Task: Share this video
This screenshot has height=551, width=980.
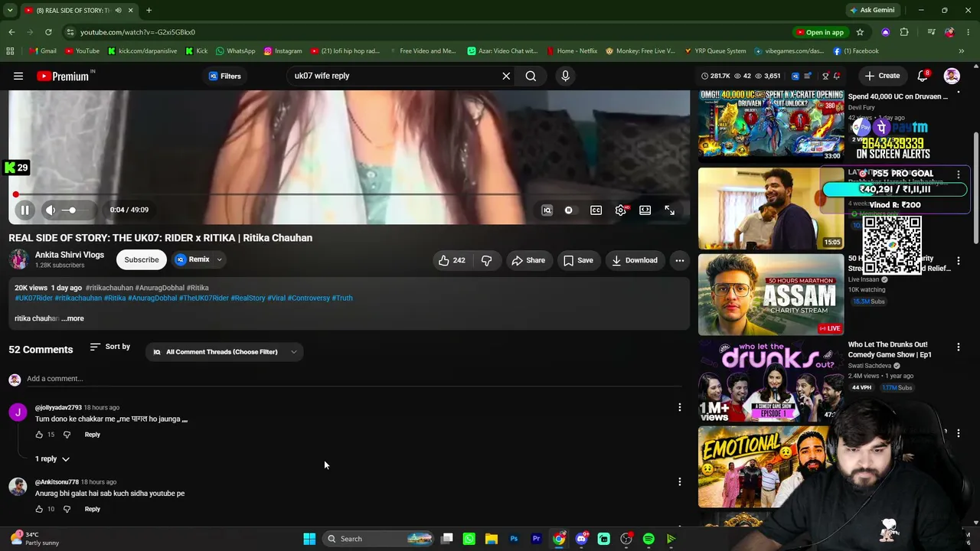Action: (528, 260)
